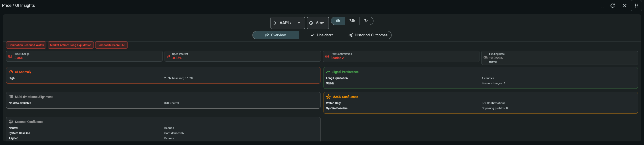Viewport: 644px width, 145px height.
Task: Click the CVD Confirmation circle icon
Action: click(x=327, y=56)
